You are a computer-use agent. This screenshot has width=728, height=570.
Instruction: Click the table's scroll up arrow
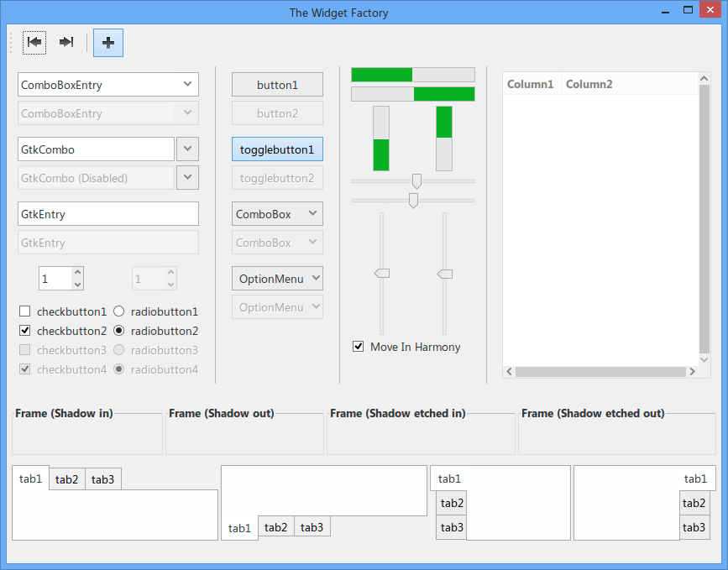coord(704,78)
